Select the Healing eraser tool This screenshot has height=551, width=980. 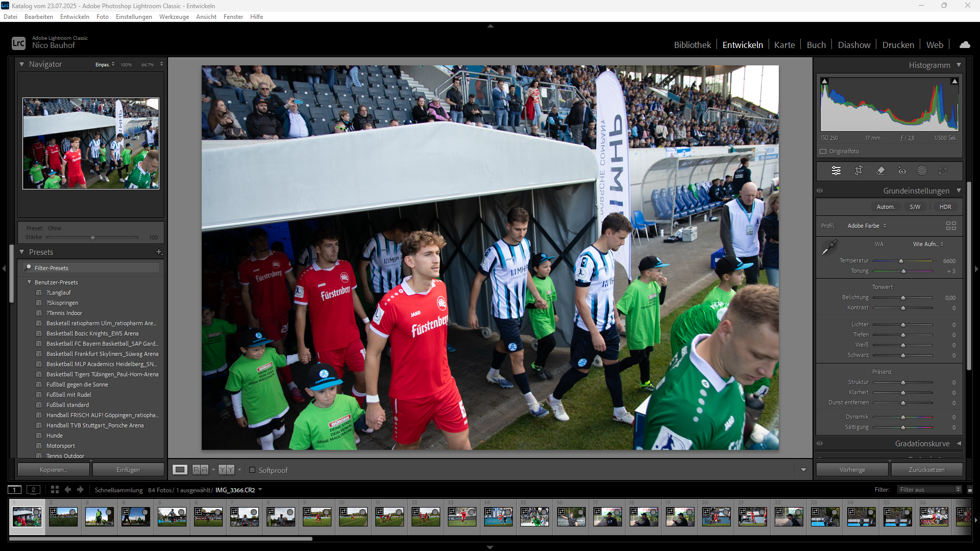[x=880, y=171]
